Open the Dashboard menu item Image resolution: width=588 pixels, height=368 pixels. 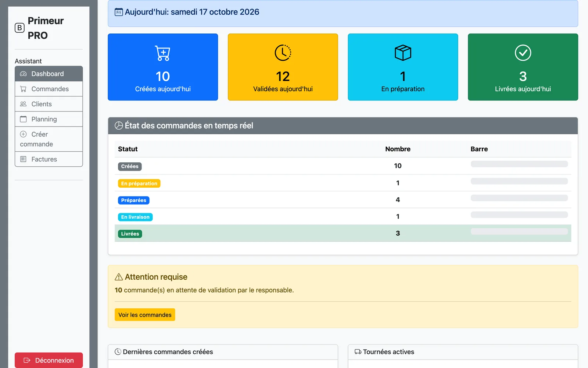(x=49, y=74)
